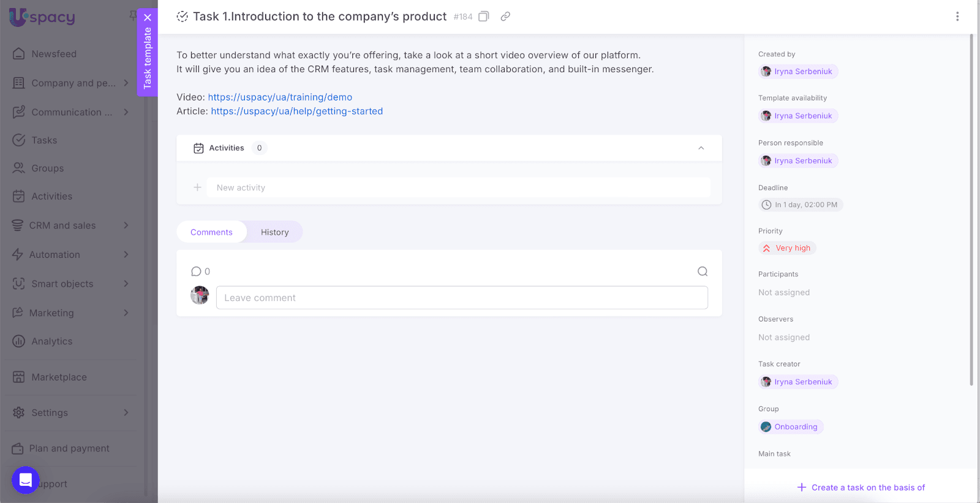Open the support chat bubble icon
The image size is (980, 503).
[x=26, y=480]
